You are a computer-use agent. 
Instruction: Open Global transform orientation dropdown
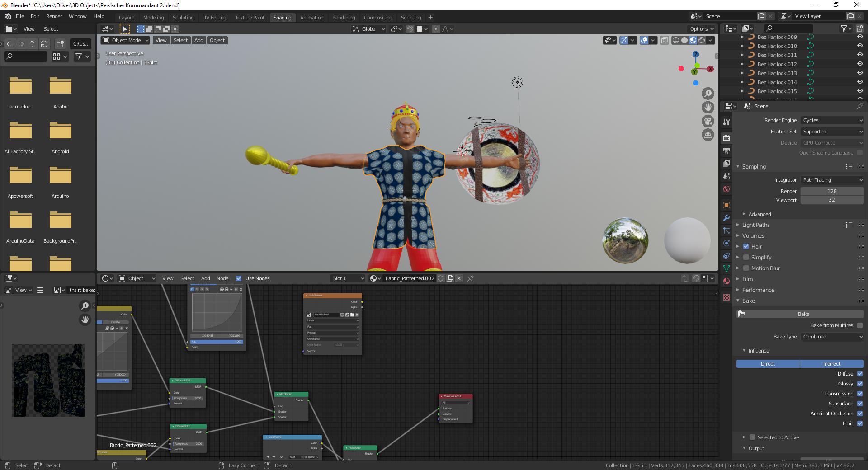pos(369,29)
